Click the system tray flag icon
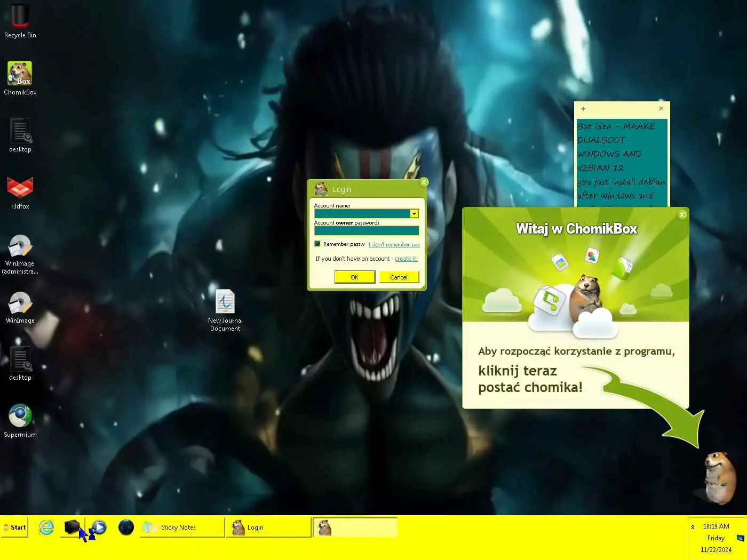This screenshot has height=560, width=747. point(740,538)
